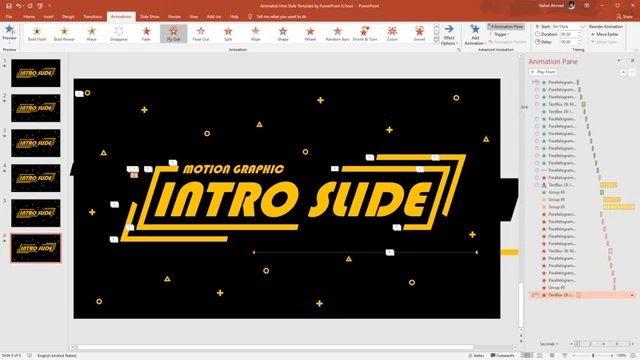Screen dimensions: 640x360
Task: Select the Wipe exit animation
Action: click(256, 33)
